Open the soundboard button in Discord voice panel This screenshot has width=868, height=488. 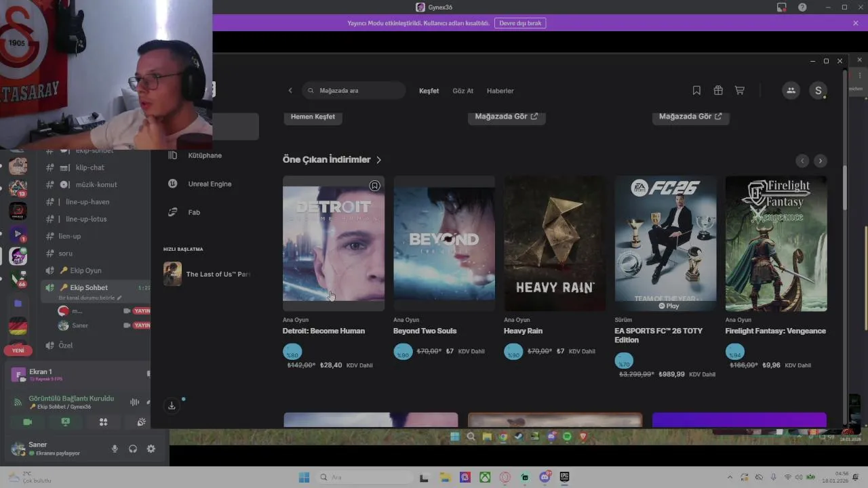tap(141, 422)
